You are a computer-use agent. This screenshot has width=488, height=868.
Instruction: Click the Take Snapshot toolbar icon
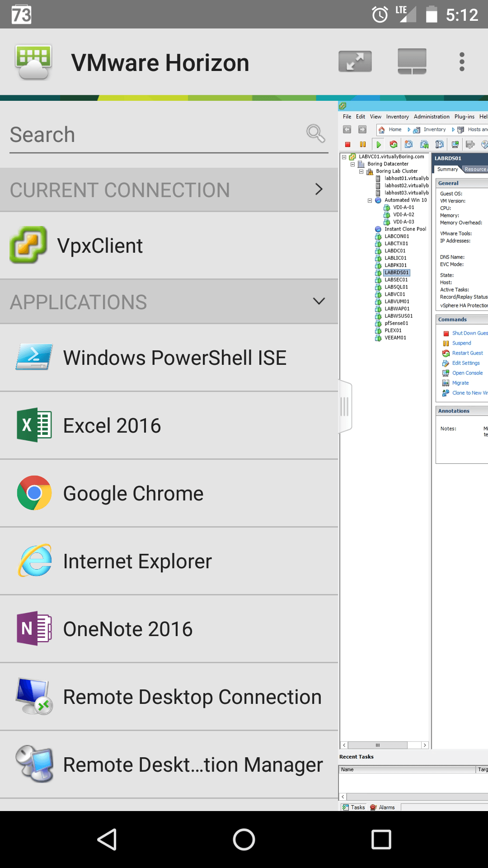409,145
